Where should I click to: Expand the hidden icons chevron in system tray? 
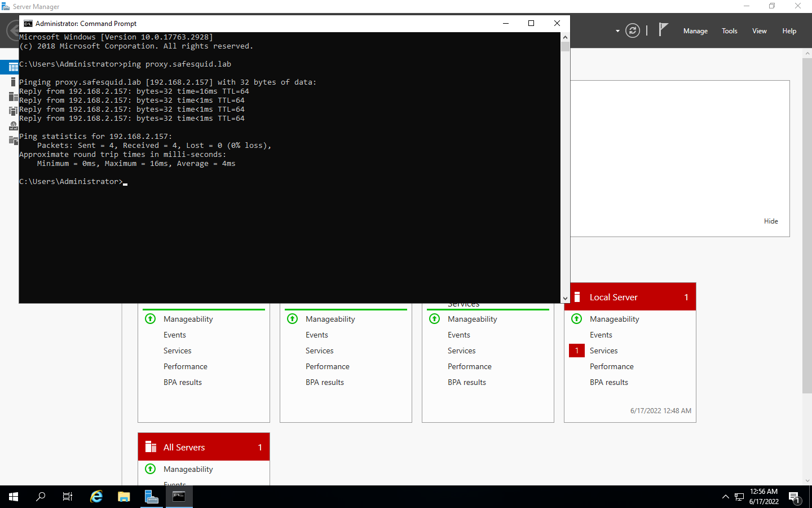(x=725, y=497)
